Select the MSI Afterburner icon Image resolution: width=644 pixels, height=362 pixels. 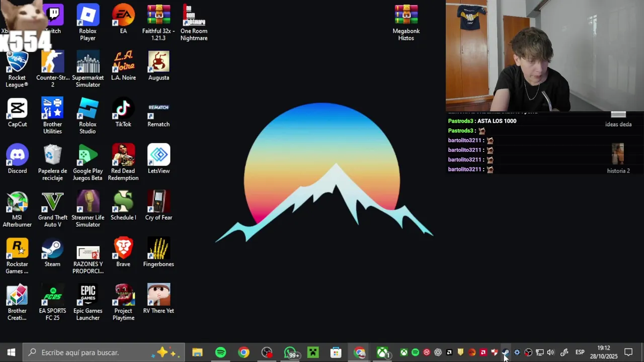click(17, 210)
